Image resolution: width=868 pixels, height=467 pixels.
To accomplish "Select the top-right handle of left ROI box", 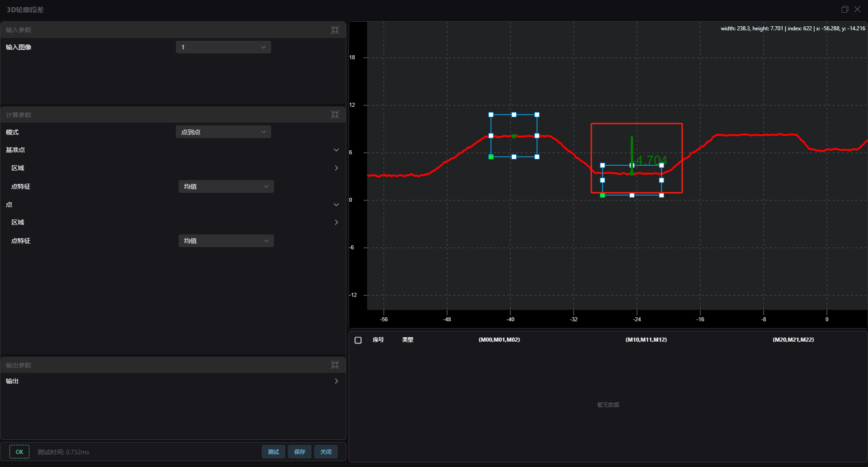I will [x=537, y=115].
